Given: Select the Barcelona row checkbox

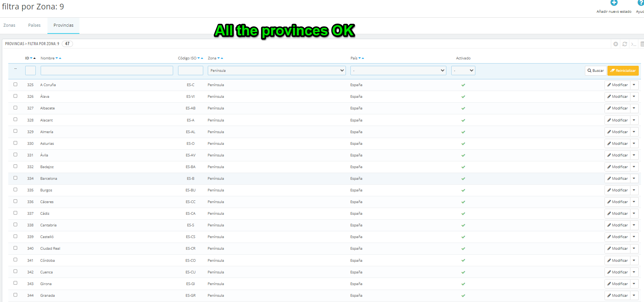Looking at the screenshot, I should click(x=15, y=178).
